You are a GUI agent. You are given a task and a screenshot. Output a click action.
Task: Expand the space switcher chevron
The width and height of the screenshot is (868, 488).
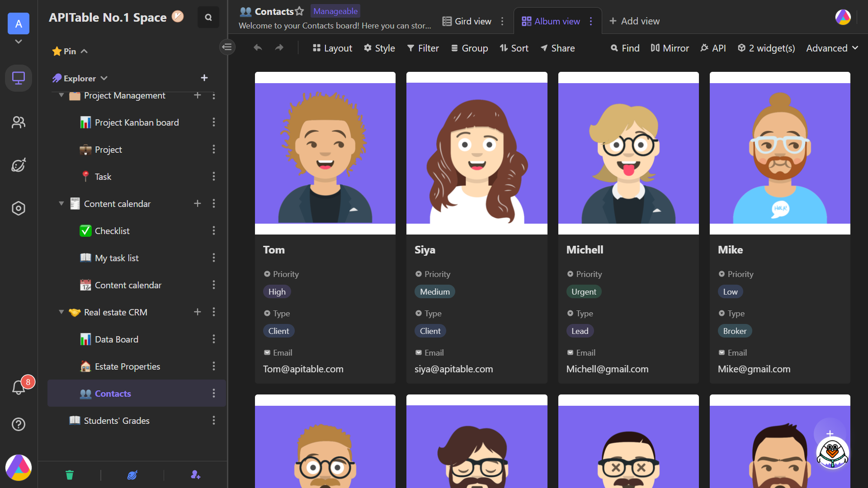pos(19,42)
